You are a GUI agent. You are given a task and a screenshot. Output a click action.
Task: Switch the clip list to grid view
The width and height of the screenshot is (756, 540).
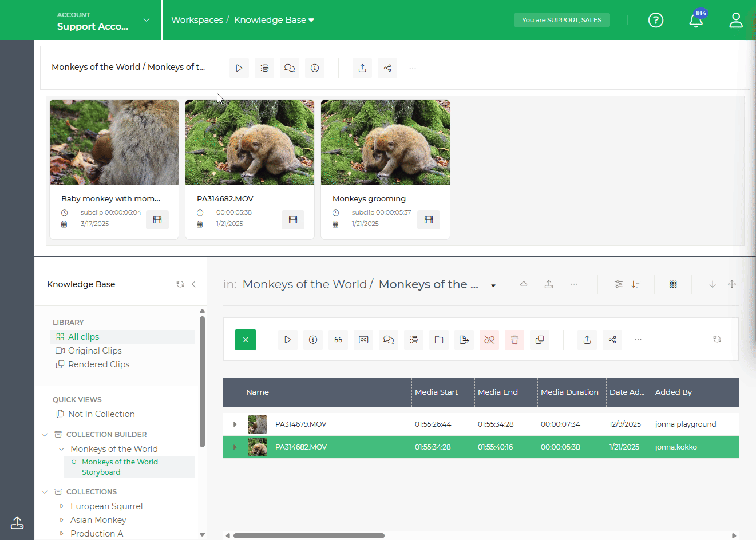click(672, 284)
